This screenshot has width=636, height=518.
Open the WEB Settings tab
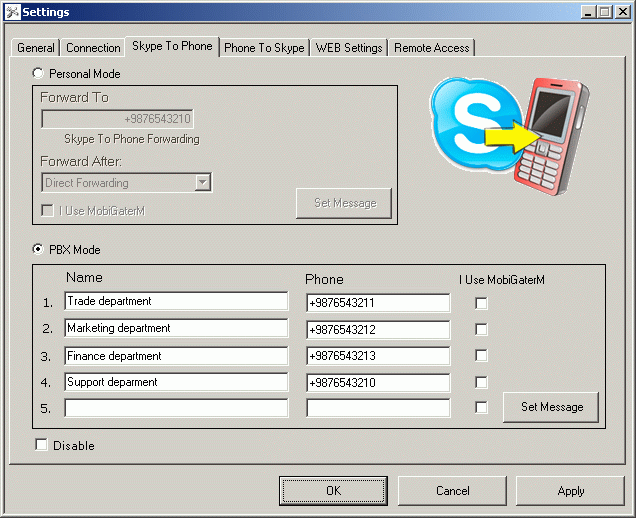349,48
